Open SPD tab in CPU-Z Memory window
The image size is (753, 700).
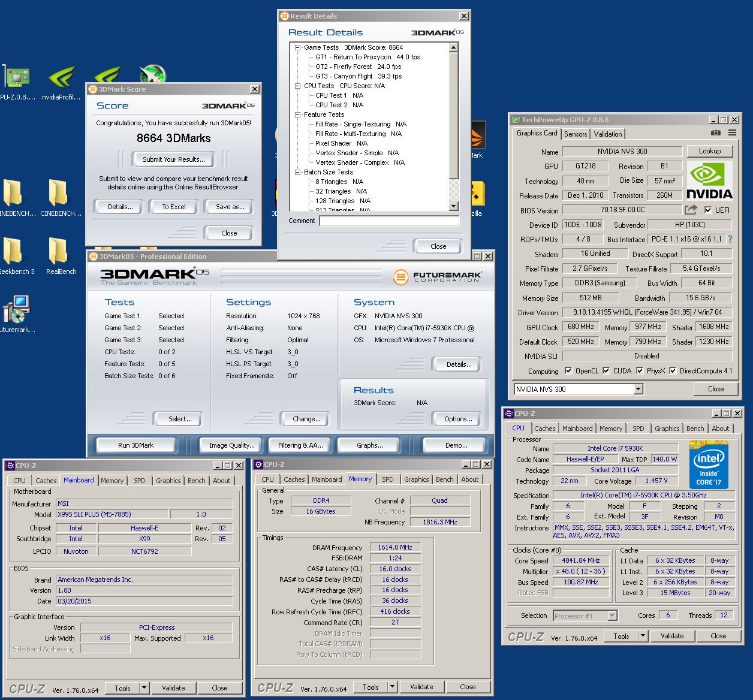tap(388, 479)
